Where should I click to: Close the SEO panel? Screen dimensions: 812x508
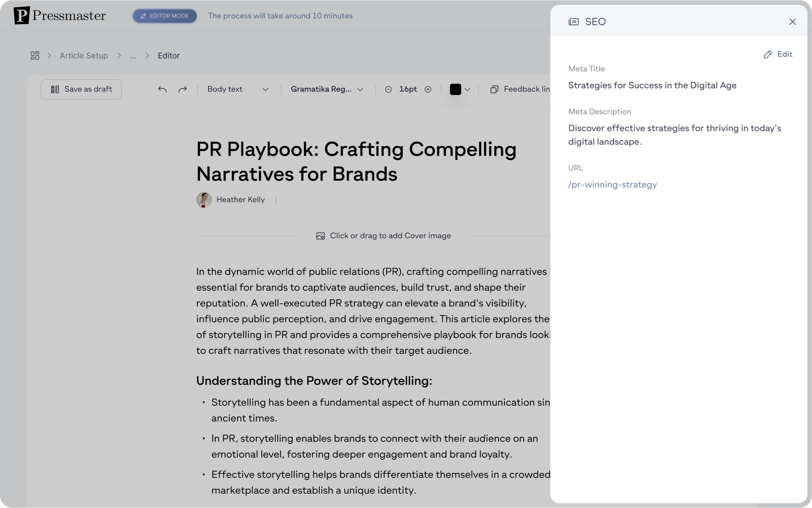(x=792, y=22)
